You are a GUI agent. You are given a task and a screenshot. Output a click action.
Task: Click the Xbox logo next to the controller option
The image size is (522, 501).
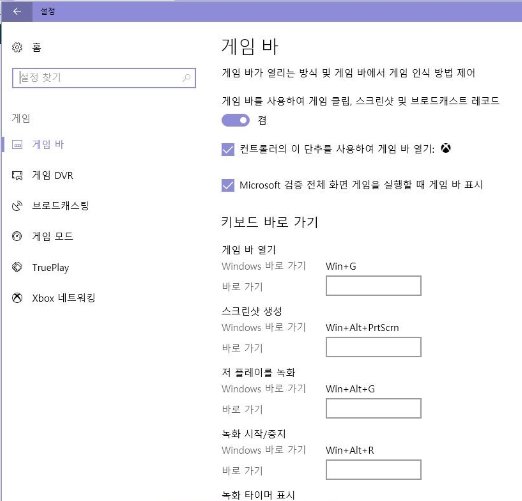(x=446, y=148)
